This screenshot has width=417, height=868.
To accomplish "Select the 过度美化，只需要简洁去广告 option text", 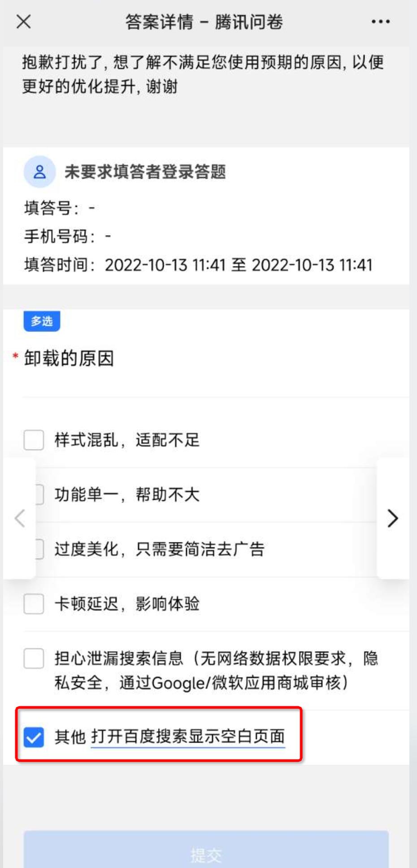I will [x=160, y=549].
